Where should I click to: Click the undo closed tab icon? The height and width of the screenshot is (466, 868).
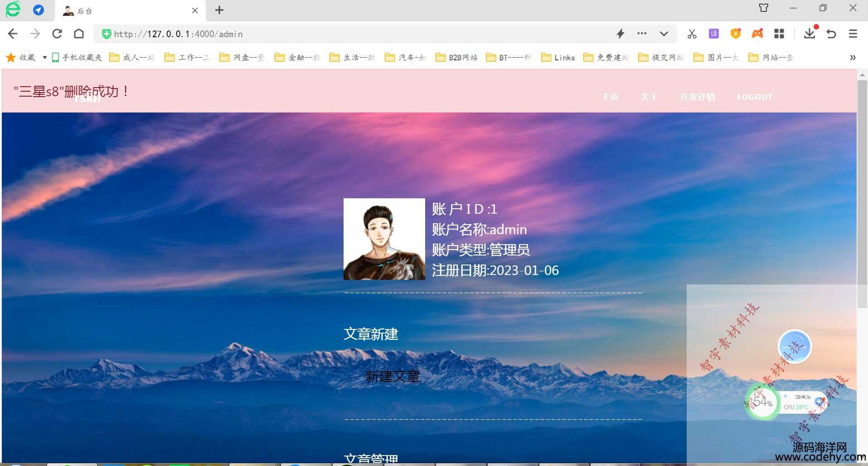point(831,34)
